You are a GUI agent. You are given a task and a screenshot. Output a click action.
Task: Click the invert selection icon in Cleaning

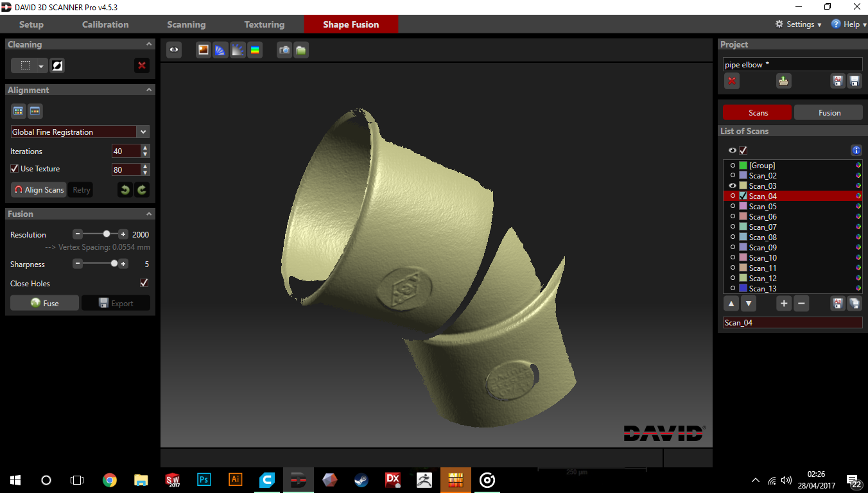[x=58, y=65]
